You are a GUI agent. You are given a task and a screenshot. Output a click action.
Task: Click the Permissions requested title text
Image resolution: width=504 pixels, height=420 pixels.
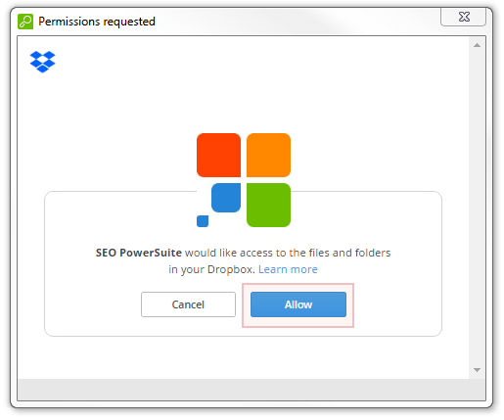[x=97, y=22]
